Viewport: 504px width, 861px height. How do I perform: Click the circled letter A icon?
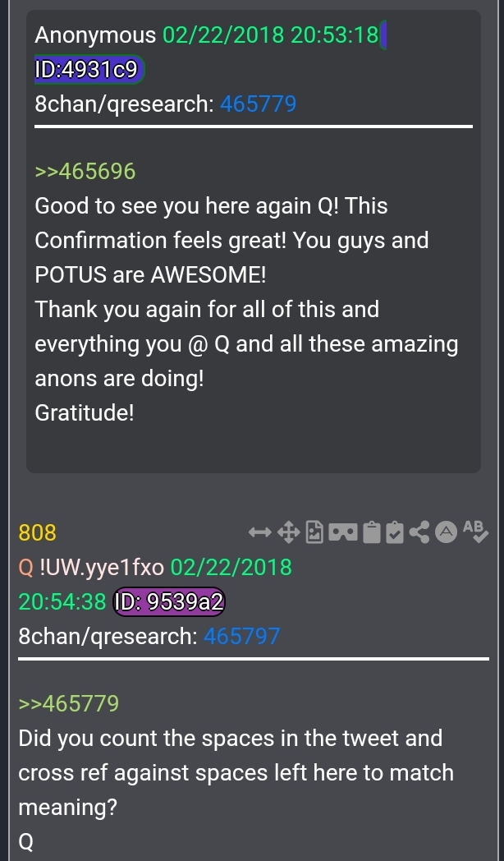tap(447, 532)
